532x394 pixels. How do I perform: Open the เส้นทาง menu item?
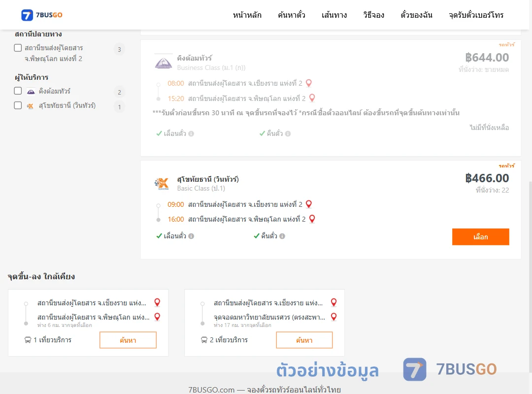pyautogui.click(x=334, y=15)
